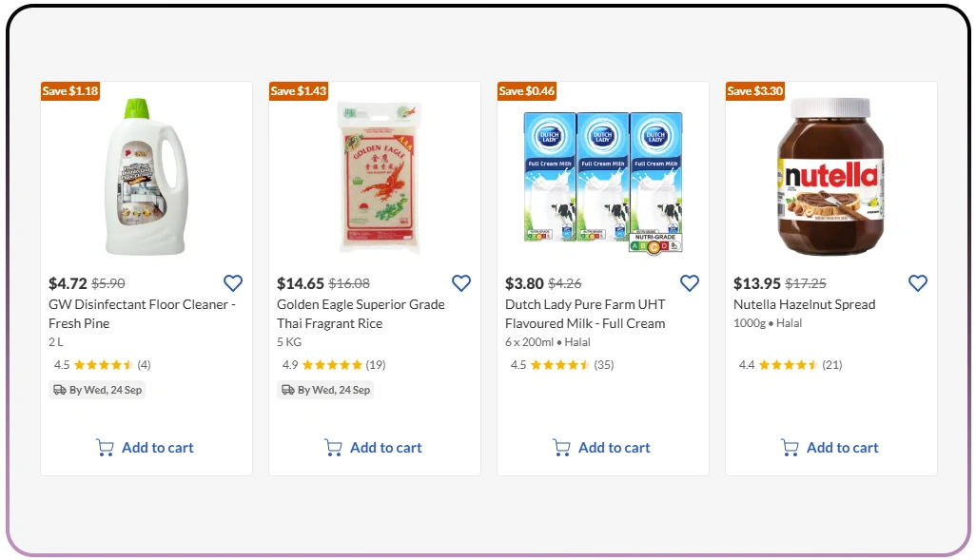Click the cart icon on the Nutella card

[x=791, y=447]
